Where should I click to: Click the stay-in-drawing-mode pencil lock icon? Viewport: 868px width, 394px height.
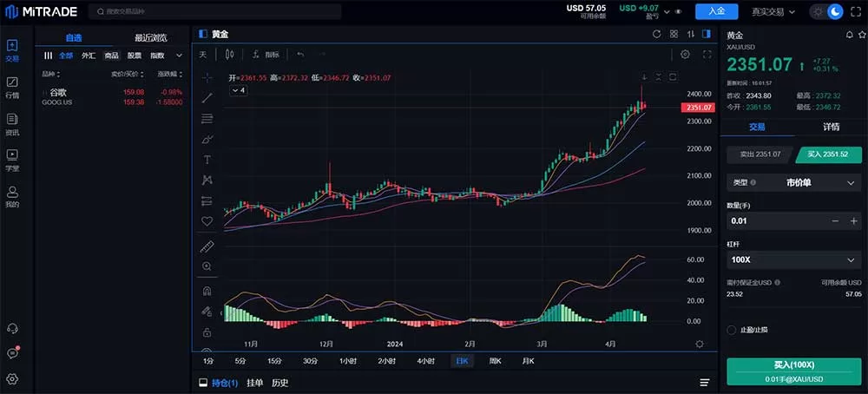click(x=207, y=312)
